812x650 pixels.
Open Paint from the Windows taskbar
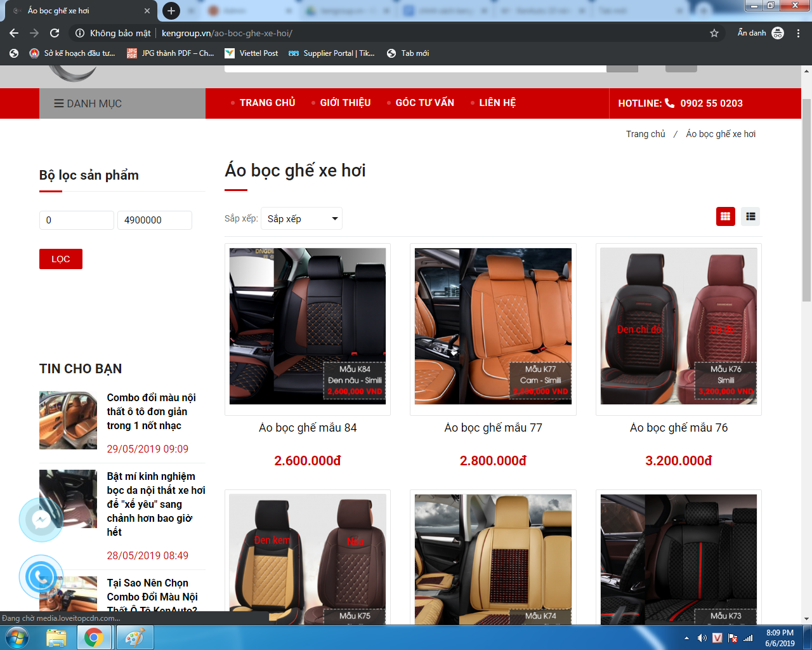134,637
